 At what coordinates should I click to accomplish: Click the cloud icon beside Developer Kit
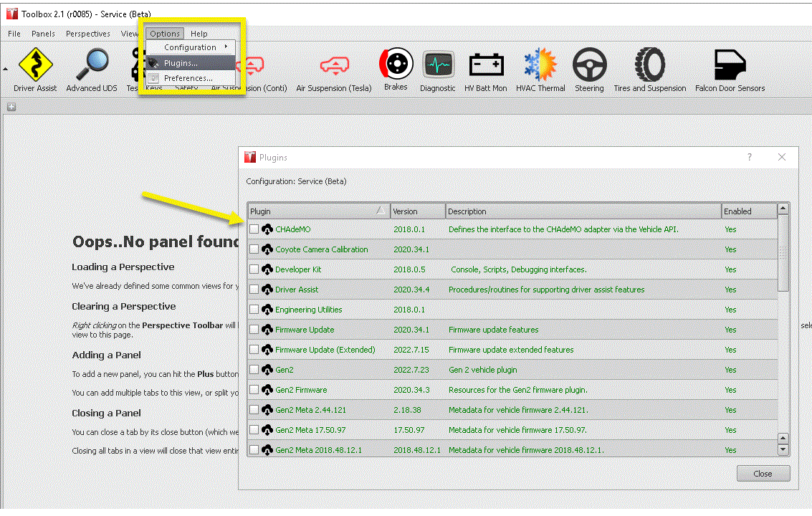pyautogui.click(x=267, y=269)
